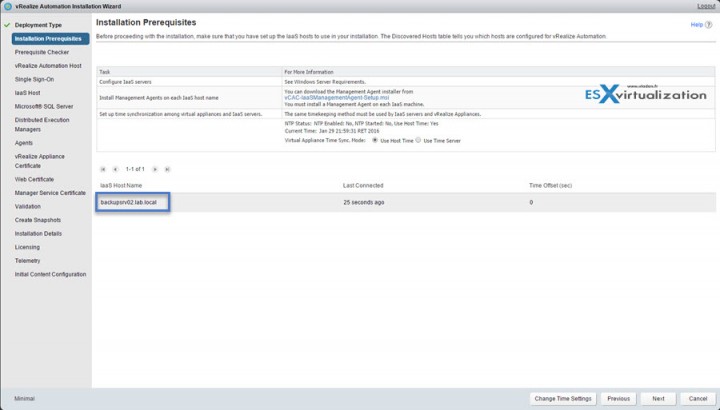Click the Logout link
The width and height of the screenshot is (720, 410).
coord(706,6)
